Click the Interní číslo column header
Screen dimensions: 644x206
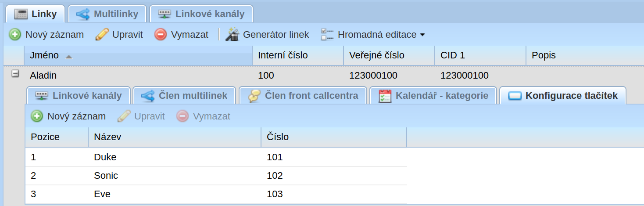coord(298,55)
